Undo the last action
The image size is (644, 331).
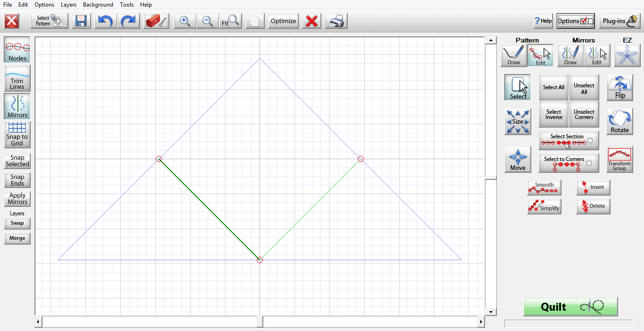tap(105, 21)
